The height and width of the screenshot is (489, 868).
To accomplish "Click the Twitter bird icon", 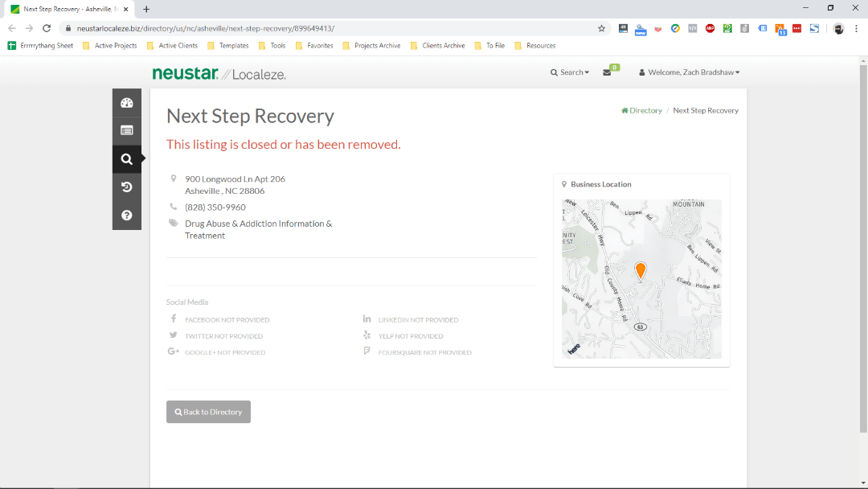I will [174, 335].
